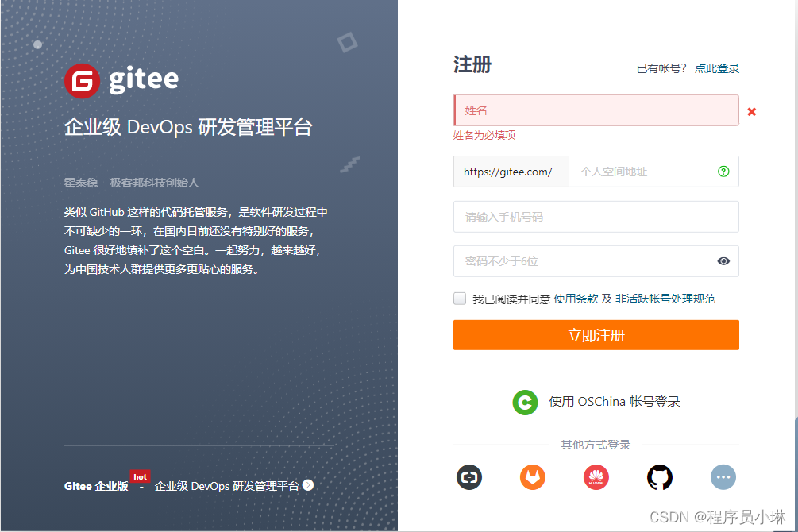The image size is (798, 532).
Task: Click the Gitee logo icon
Action: (82, 81)
